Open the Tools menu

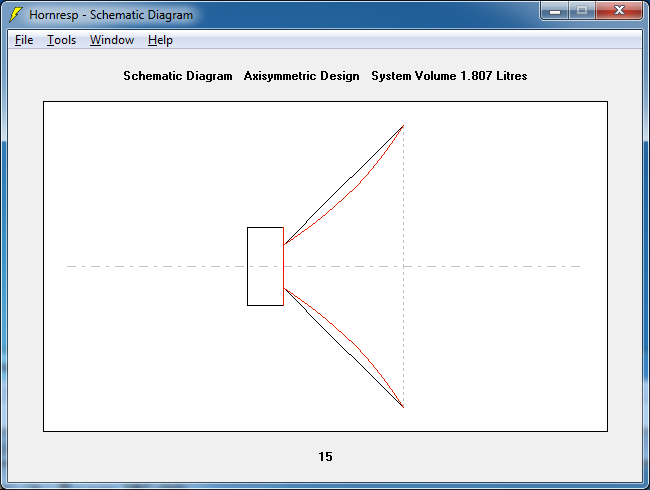pyautogui.click(x=61, y=40)
